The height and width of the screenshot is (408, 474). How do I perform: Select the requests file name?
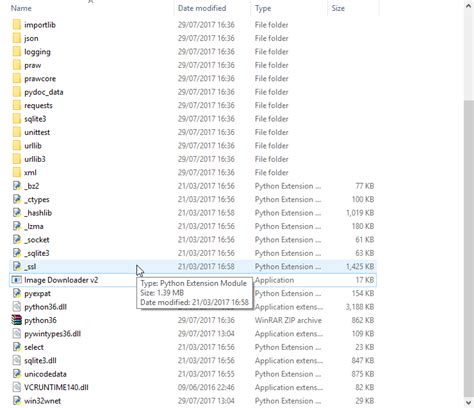tap(38, 106)
